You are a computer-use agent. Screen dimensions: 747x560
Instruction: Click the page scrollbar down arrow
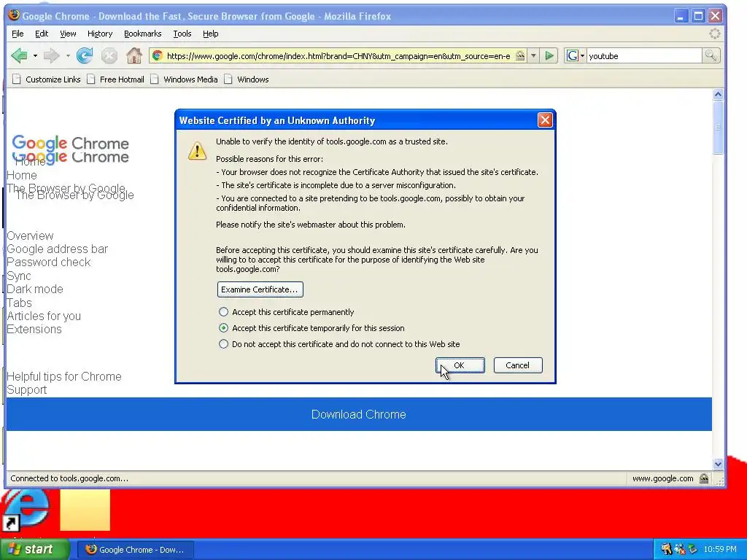(x=718, y=463)
